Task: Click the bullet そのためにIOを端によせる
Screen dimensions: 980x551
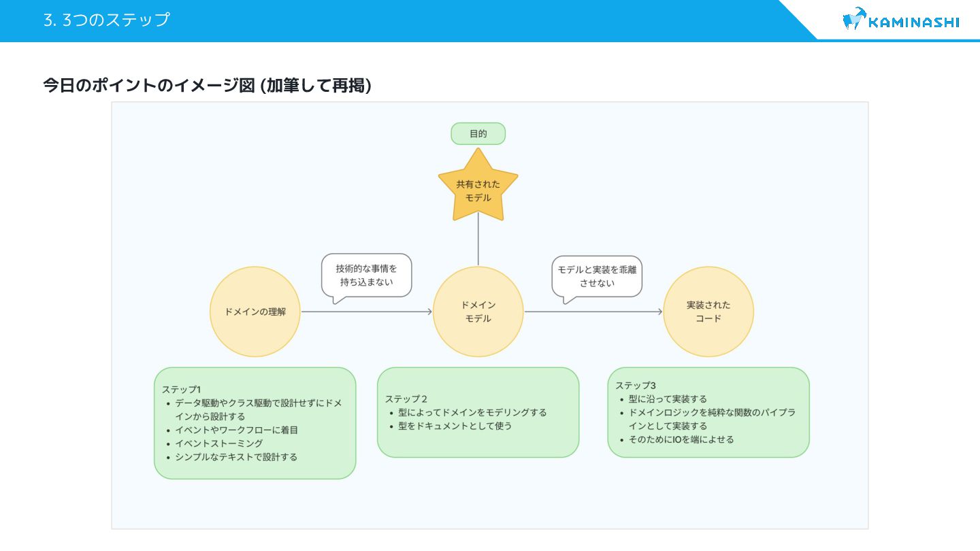Action: (681, 439)
